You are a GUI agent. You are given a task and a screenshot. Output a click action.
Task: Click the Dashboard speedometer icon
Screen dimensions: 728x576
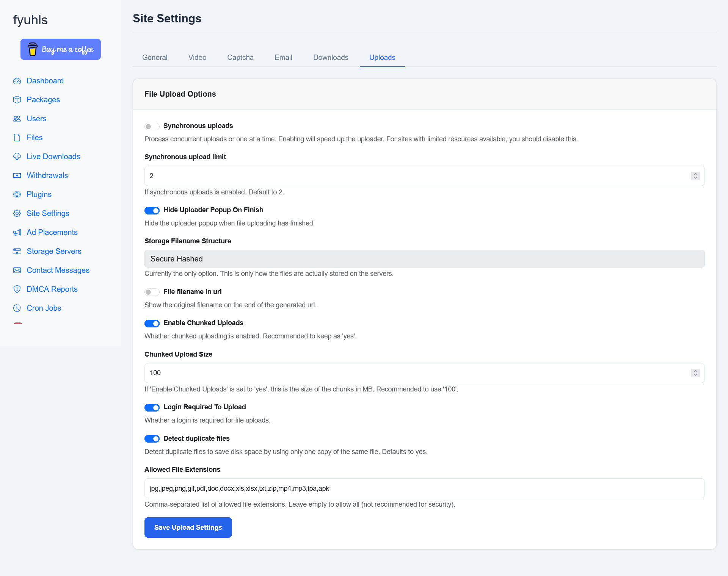[17, 81]
